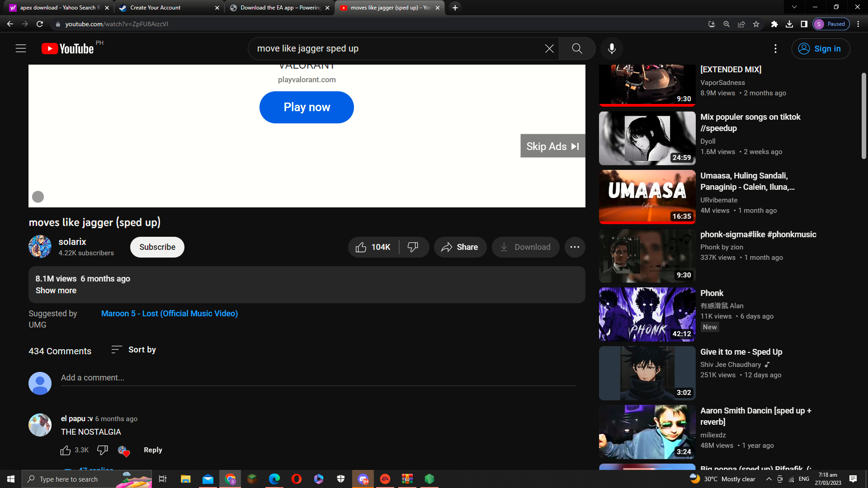Subscribe to the solarix channel
This screenshot has height=488, width=868.
coord(157,247)
